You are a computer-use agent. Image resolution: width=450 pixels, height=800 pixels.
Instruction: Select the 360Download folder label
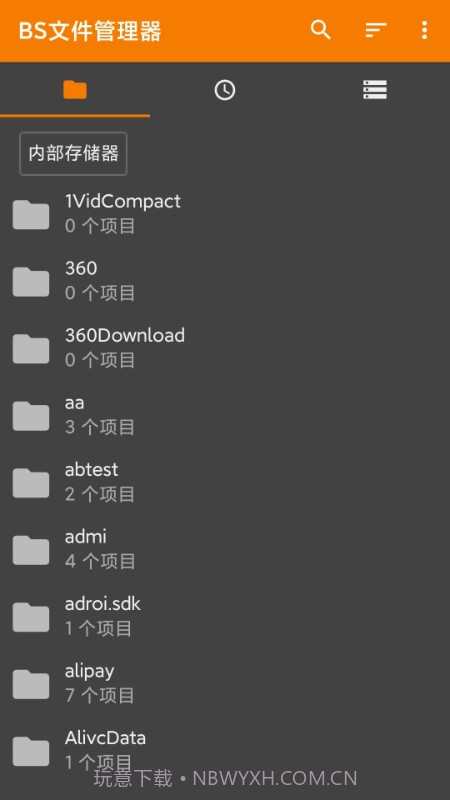click(x=125, y=335)
